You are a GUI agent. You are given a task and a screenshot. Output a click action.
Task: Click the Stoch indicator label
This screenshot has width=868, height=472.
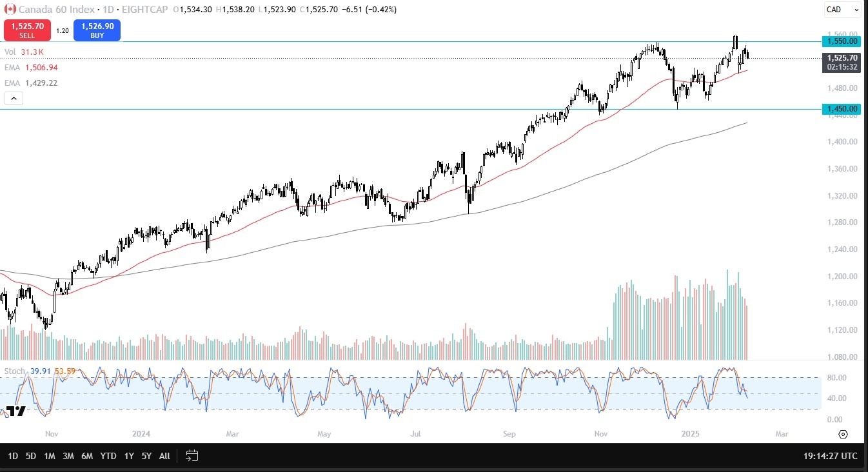pyautogui.click(x=15, y=371)
